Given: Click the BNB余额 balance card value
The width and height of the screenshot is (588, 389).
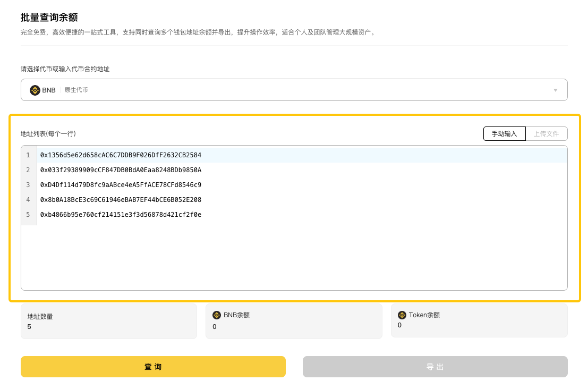Looking at the screenshot, I should pos(215,327).
